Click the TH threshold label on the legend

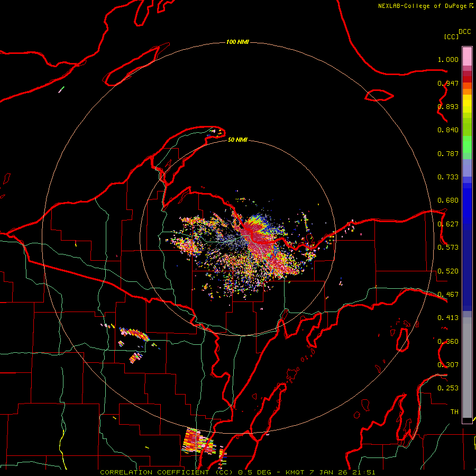point(454,412)
